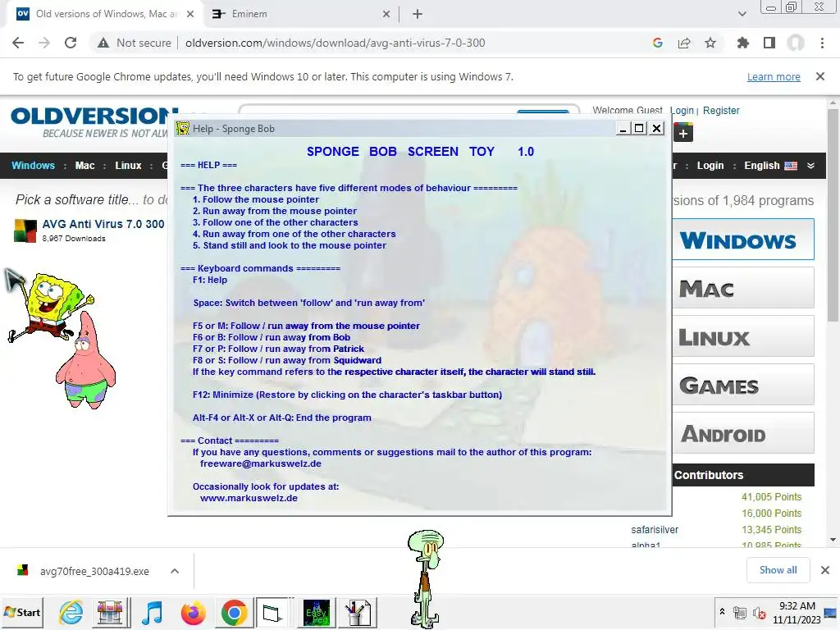Select English language in nav bar
Screen dimensions: 840x630
pyautogui.click(x=769, y=166)
